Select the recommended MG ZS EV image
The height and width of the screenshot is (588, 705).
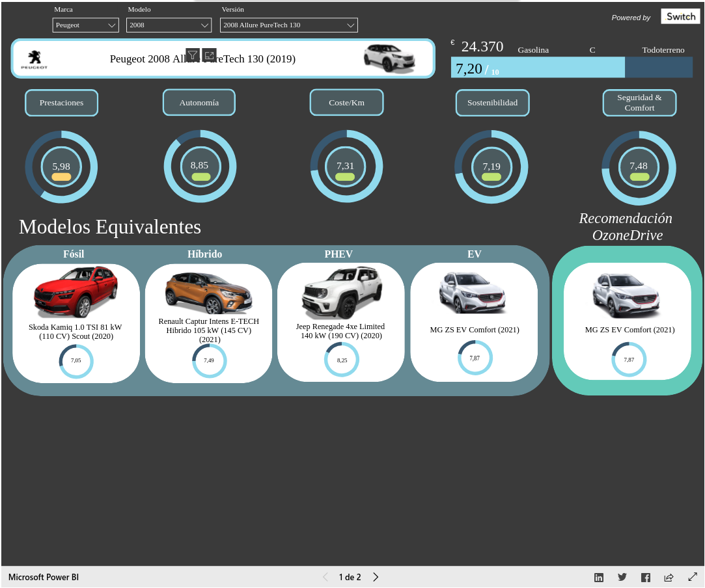coord(626,295)
